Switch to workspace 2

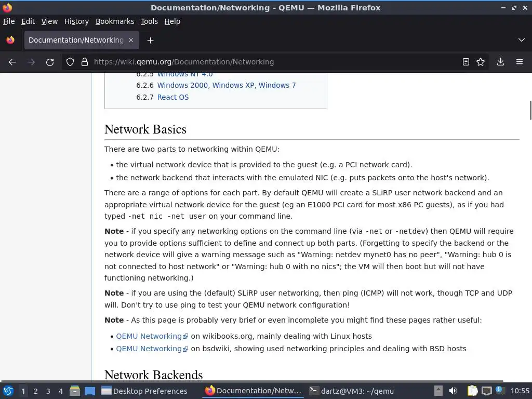point(36,391)
